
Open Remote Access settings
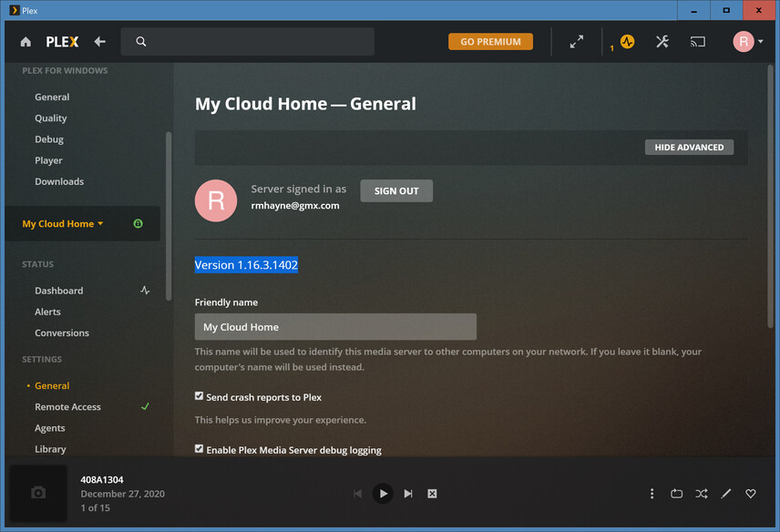[x=67, y=406]
